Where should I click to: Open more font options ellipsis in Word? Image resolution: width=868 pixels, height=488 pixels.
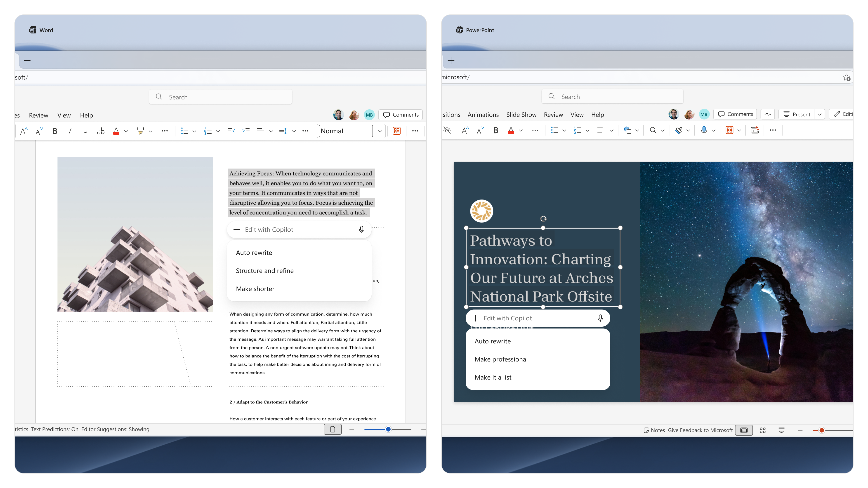coord(164,131)
